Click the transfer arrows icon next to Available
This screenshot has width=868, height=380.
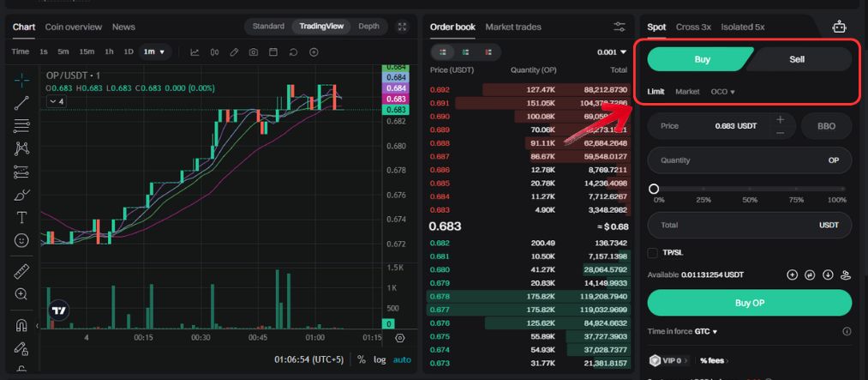pyautogui.click(x=810, y=274)
